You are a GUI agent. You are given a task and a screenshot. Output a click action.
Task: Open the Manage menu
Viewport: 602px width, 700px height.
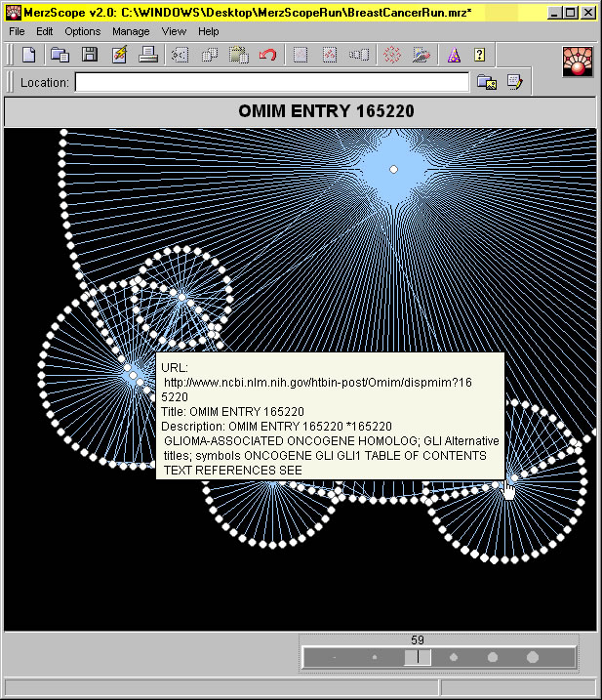coord(131,31)
